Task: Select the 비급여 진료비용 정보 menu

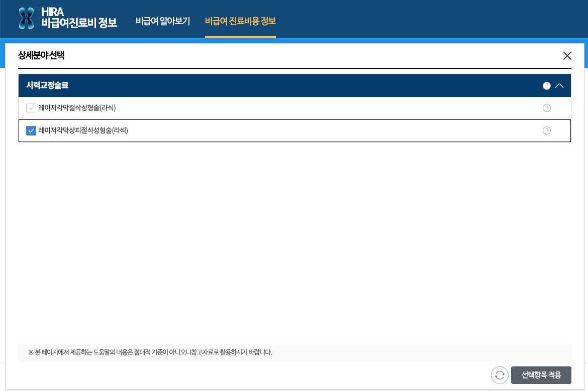Action: point(240,22)
